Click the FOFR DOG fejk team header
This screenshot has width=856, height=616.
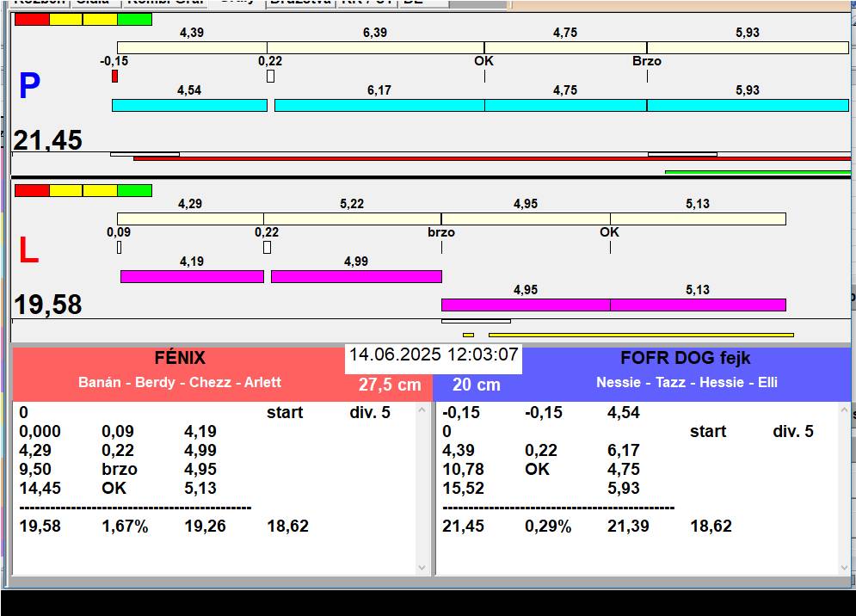click(x=686, y=359)
